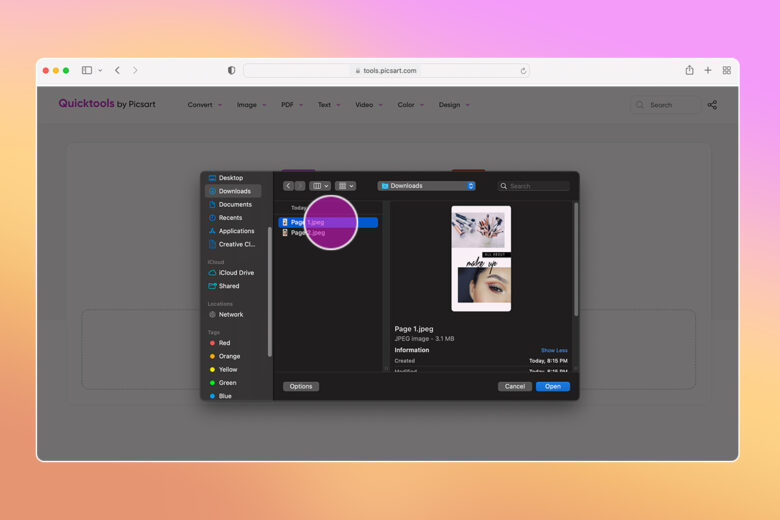Click the Page 1.jpeg preview thumbnail
Screen dimensions: 780x520
[x=481, y=259]
